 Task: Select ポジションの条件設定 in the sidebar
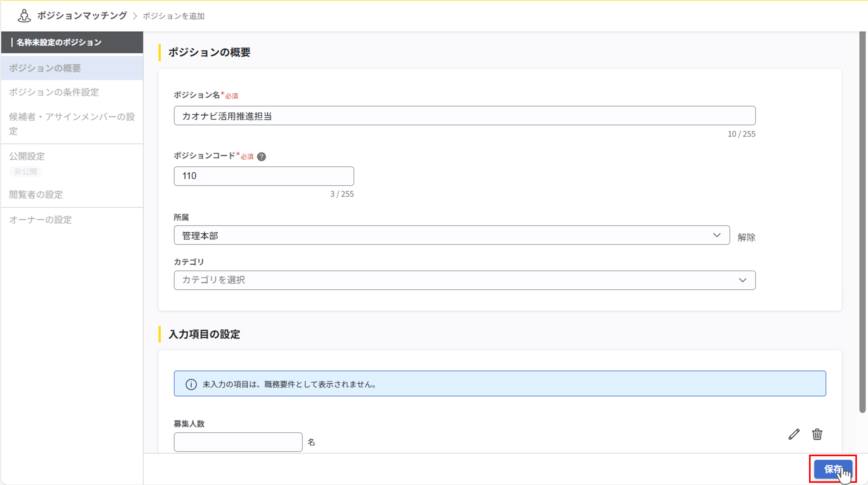click(54, 92)
